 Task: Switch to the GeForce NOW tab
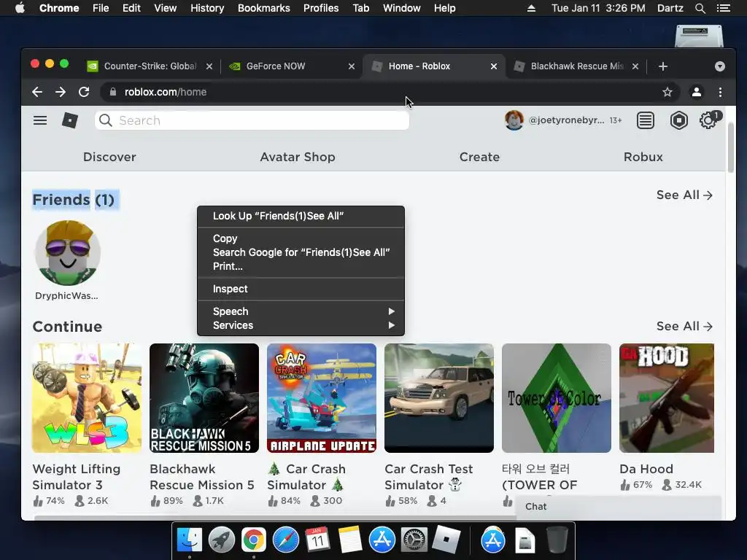pyautogui.click(x=292, y=66)
